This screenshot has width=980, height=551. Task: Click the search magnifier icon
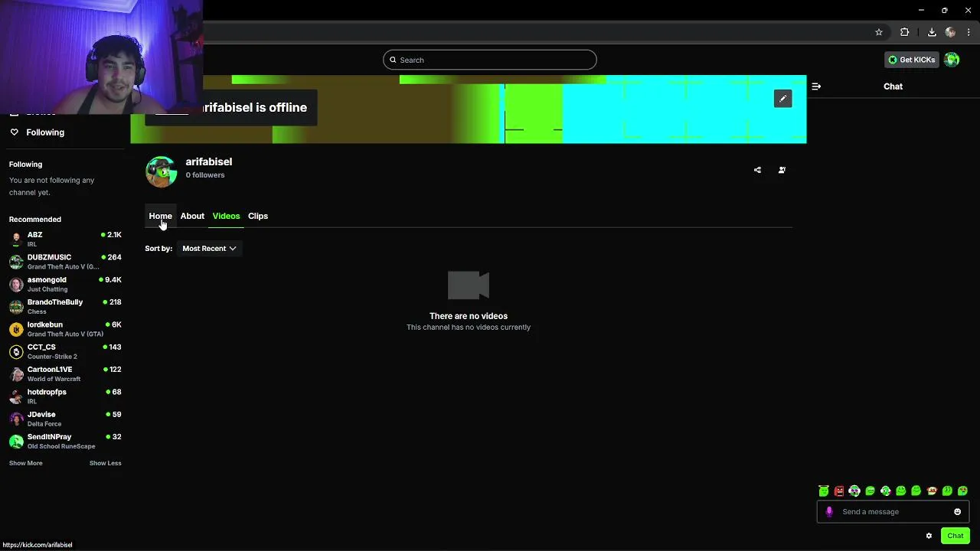click(393, 60)
